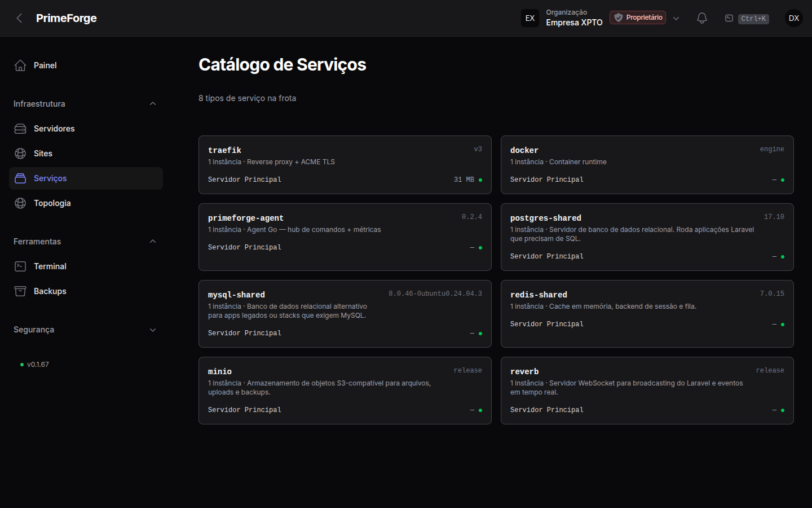The height and width of the screenshot is (508, 812).
Task: Click the green status dot on minio card
Action: pyautogui.click(x=480, y=410)
